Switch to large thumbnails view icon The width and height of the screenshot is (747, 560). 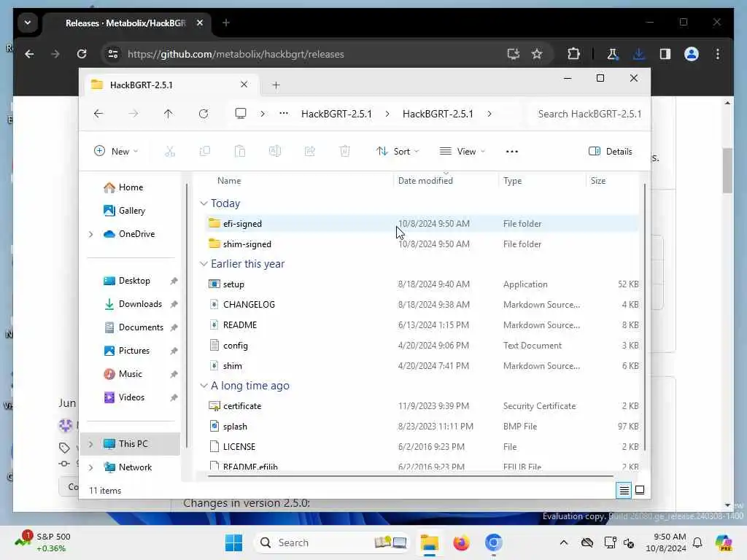(640, 490)
